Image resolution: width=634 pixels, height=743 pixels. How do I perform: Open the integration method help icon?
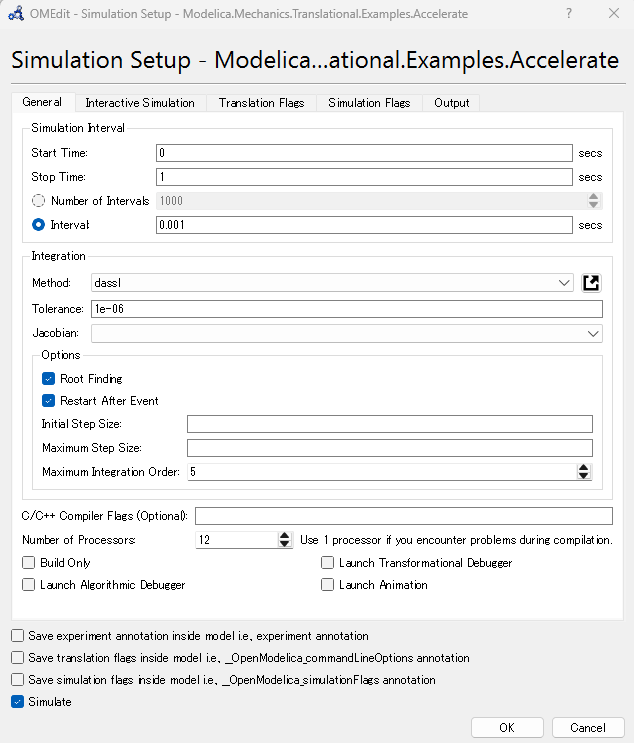591,283
